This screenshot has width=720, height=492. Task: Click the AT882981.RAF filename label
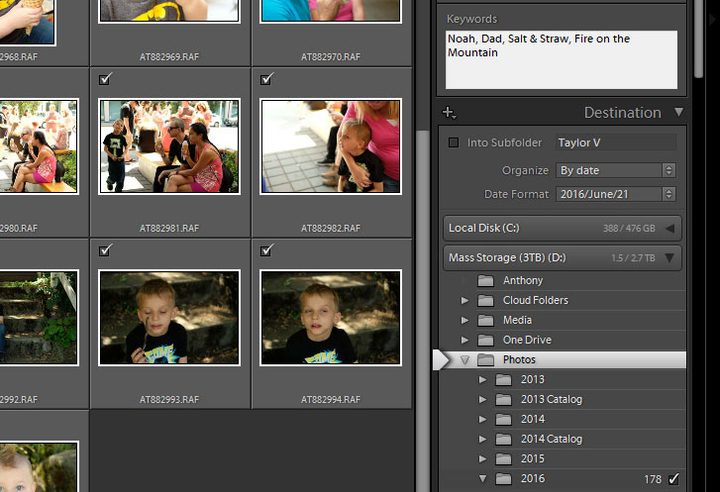click(169, 228)
